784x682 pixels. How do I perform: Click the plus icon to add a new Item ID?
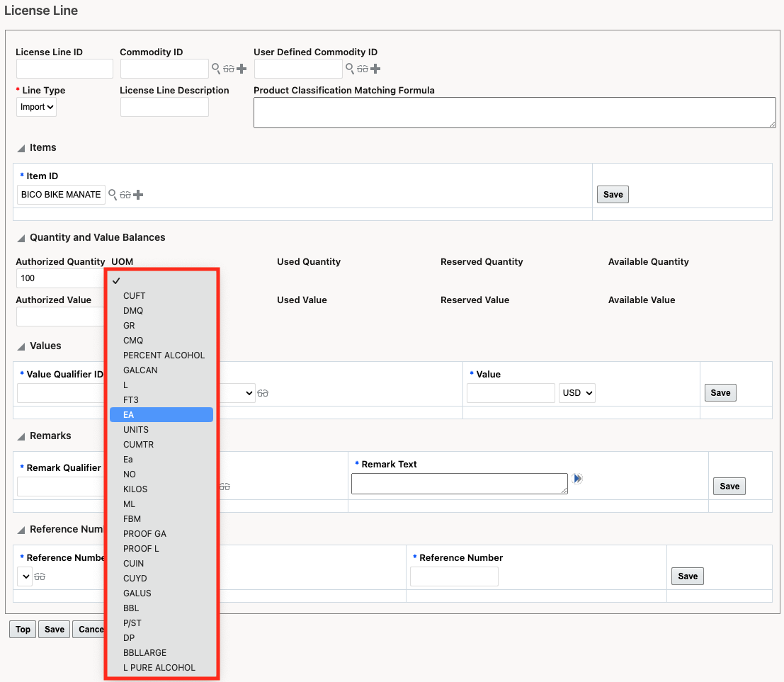pyautogui.click(x=137, y=194)
